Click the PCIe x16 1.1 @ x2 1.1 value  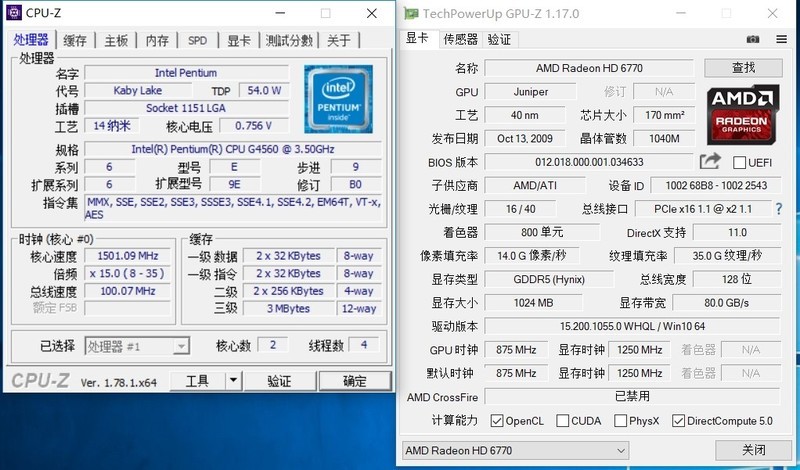point(703,209)
